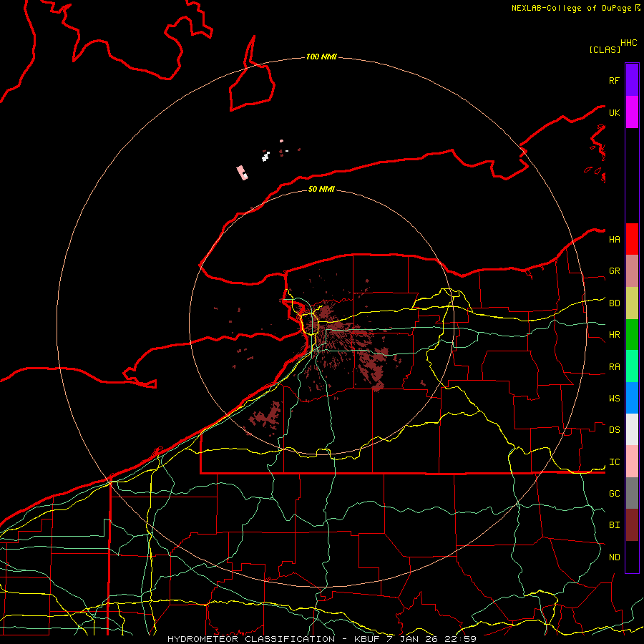Click the GC gray legend color swatch

coord(632,493)
